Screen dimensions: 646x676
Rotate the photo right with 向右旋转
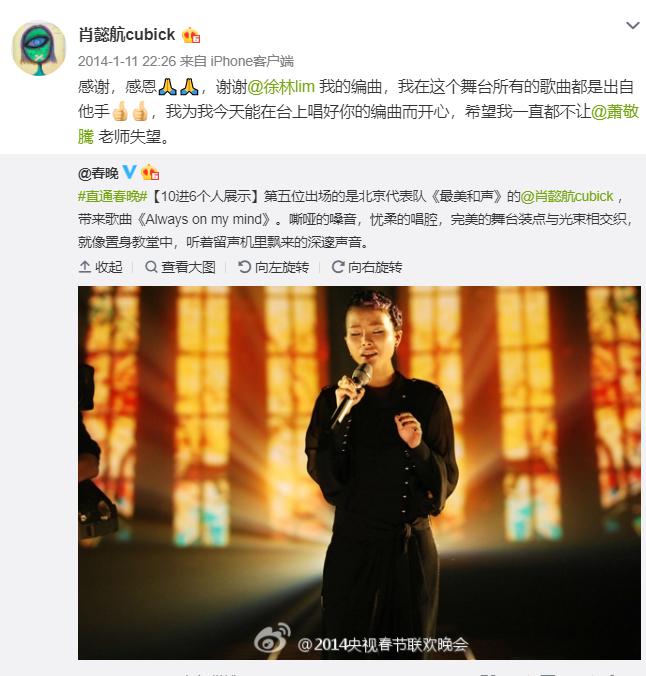[367, 267]
